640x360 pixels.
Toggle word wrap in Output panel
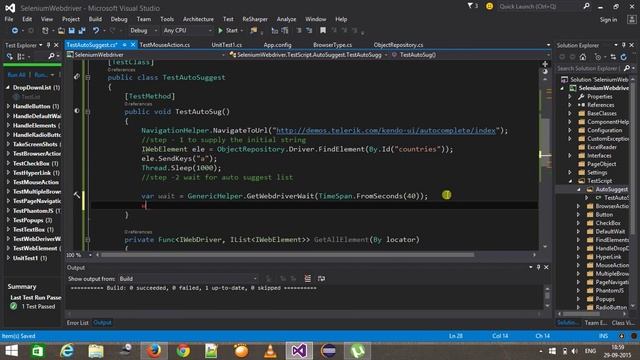[x=321, y=278]
